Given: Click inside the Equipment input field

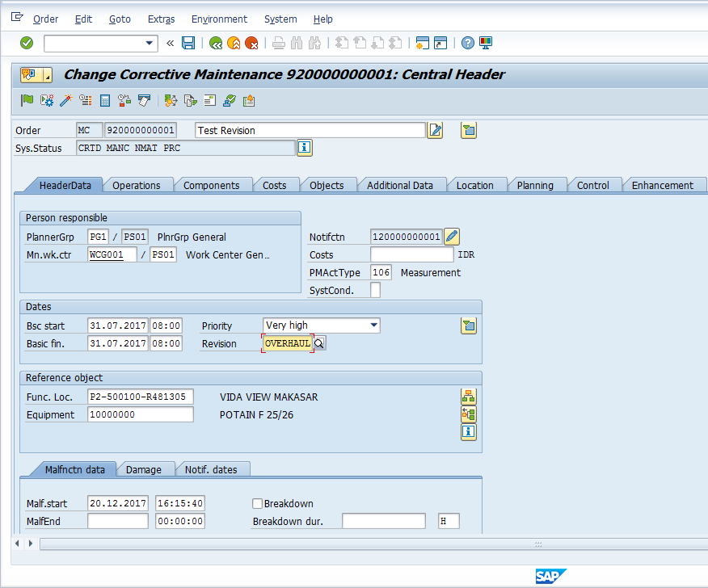Looking at the screenshot, I should (139, 414).
